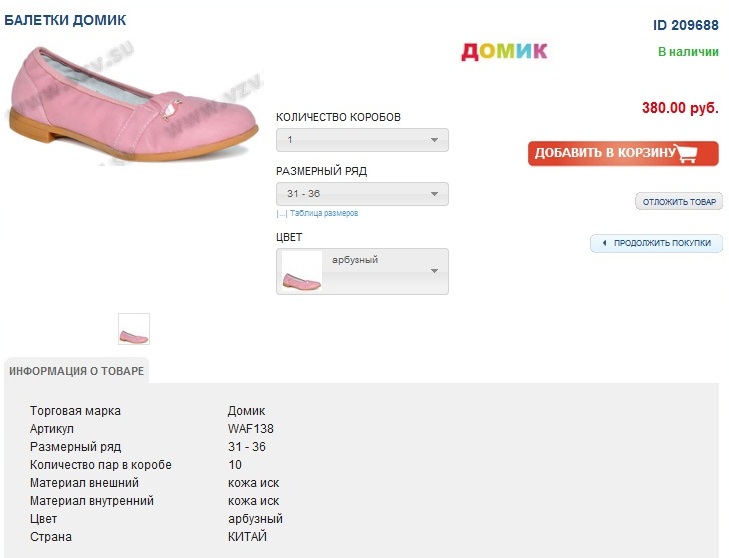Click the [...] icon before Таблица размеров
The width and height of the screenshot is (729, 558).
[282, 213]
